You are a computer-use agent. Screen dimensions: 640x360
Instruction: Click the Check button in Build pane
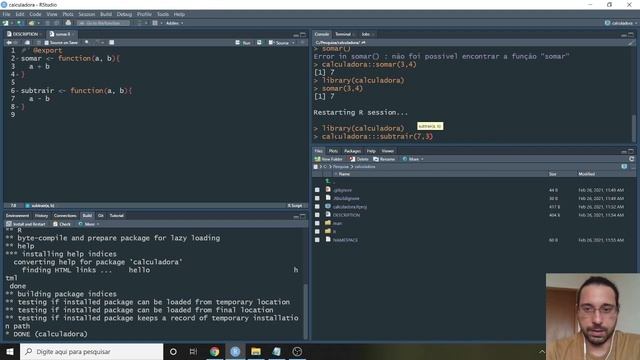click(62, 224)
